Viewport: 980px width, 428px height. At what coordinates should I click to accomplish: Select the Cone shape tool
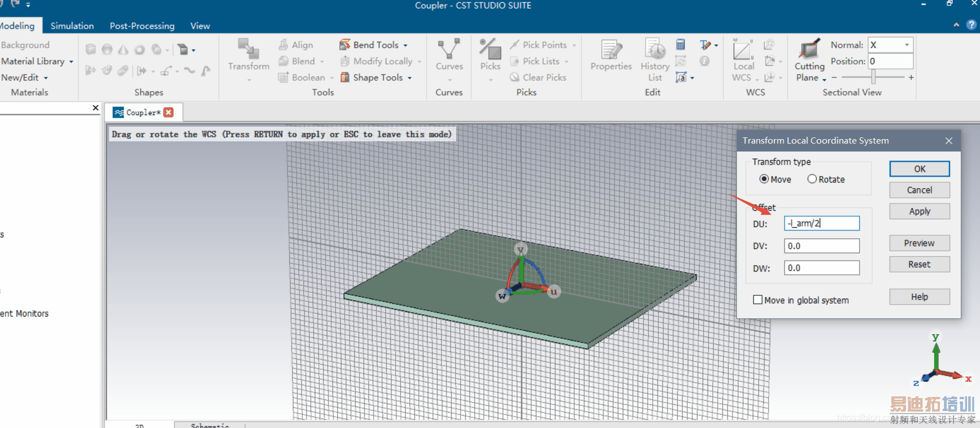point(123,49)
